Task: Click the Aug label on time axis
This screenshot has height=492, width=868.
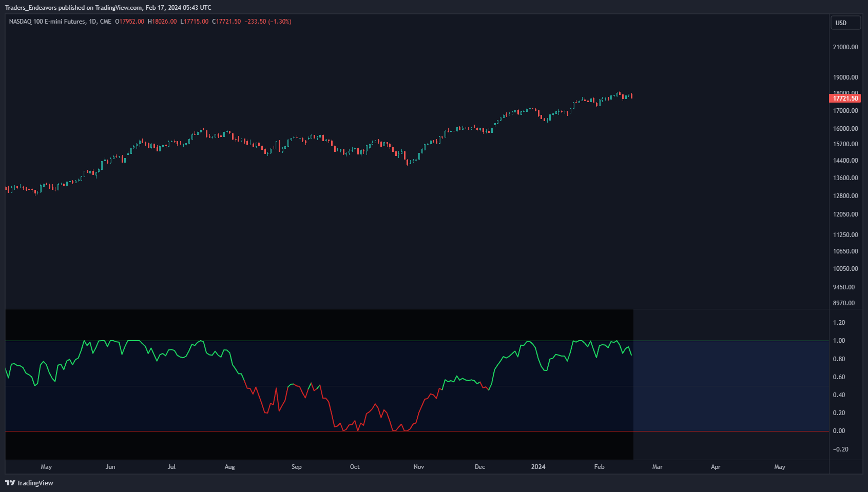Action: pos(229,467)
